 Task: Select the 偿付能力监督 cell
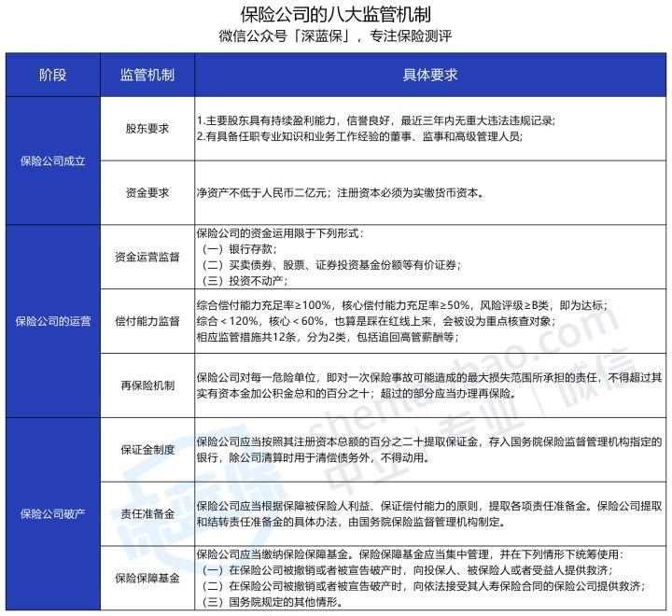pos(147,321)
